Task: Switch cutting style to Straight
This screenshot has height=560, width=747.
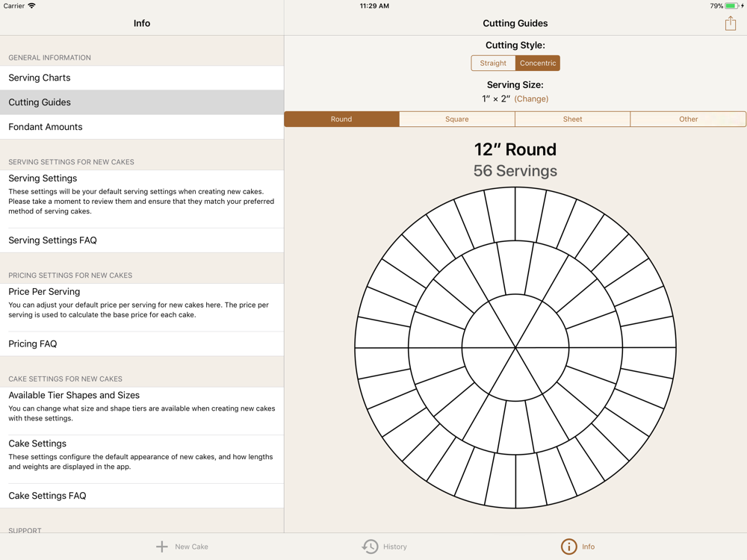Action: click(493, 63)
